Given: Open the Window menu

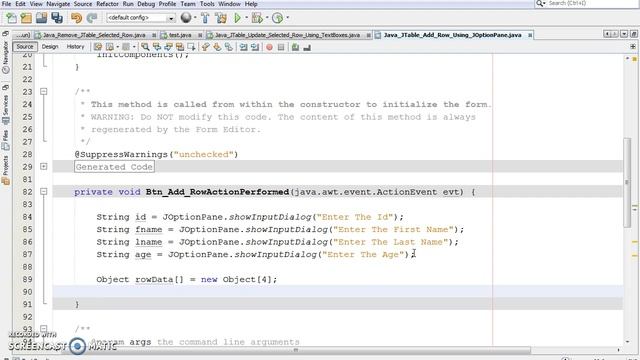Looking at the screenshot, I should click(229, 4).
